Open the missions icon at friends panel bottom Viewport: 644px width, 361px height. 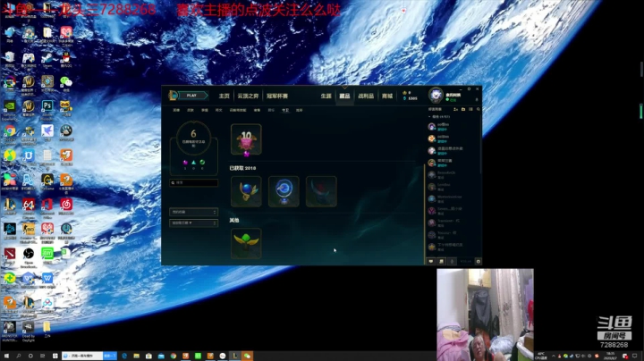tap(441, 261)
